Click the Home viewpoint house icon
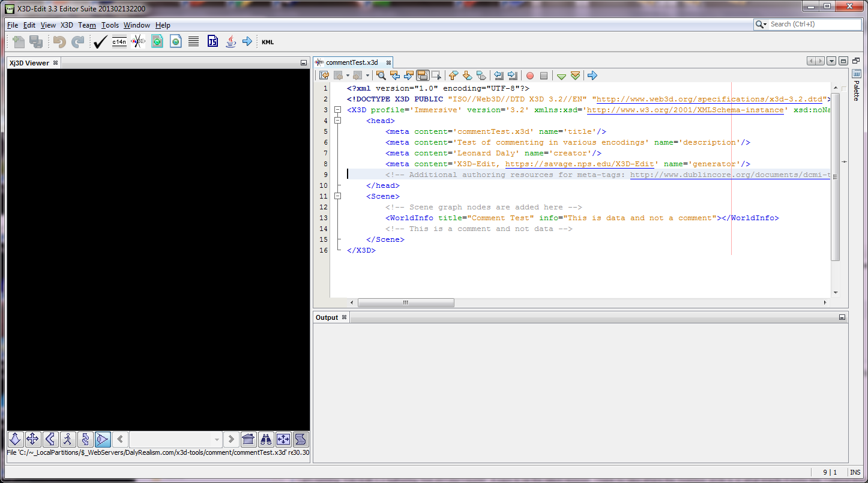This screenshot has height=483, width=868. pos(249,439)
